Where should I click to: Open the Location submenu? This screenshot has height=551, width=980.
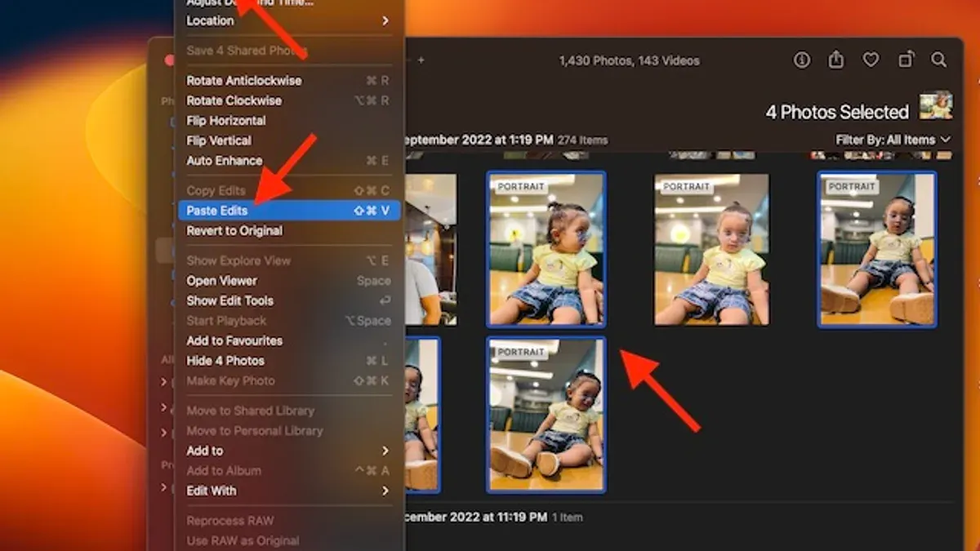point(289,20)
